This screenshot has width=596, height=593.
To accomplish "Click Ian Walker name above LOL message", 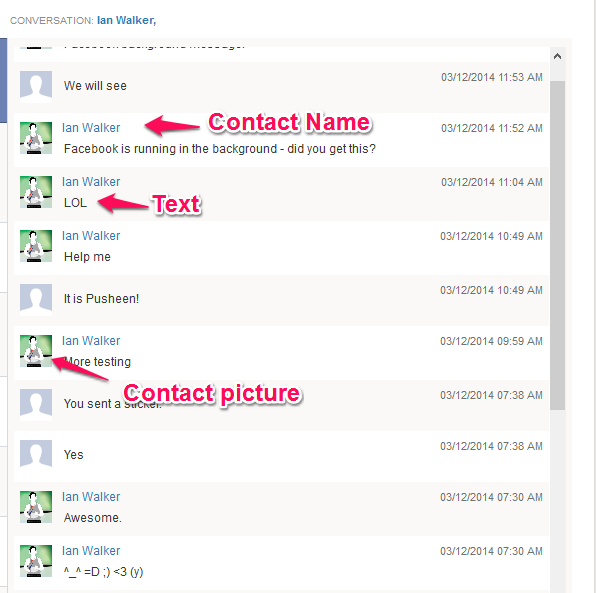I will click(x=91, y=182).
